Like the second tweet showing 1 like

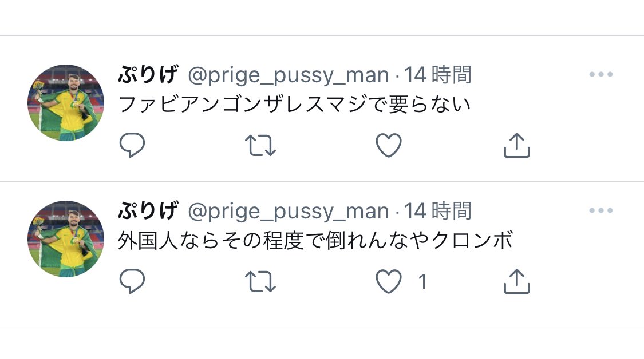coord(389,281)
